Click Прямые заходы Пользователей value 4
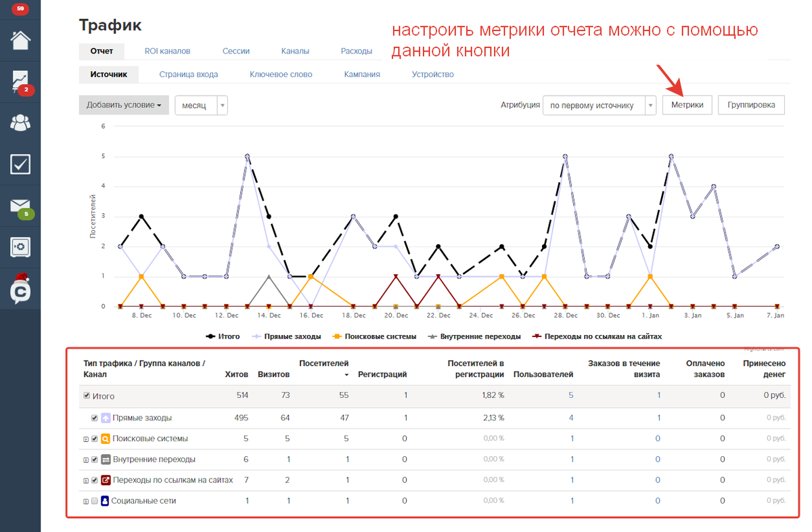 571,418
